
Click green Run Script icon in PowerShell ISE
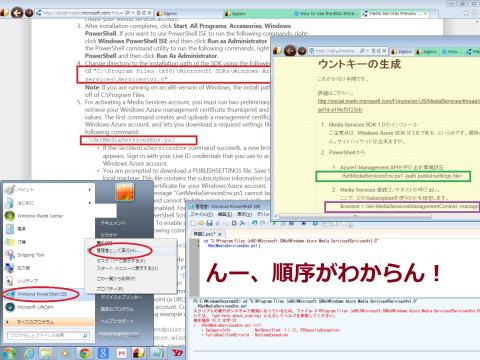pyautogui.click(x=274, y=223)
